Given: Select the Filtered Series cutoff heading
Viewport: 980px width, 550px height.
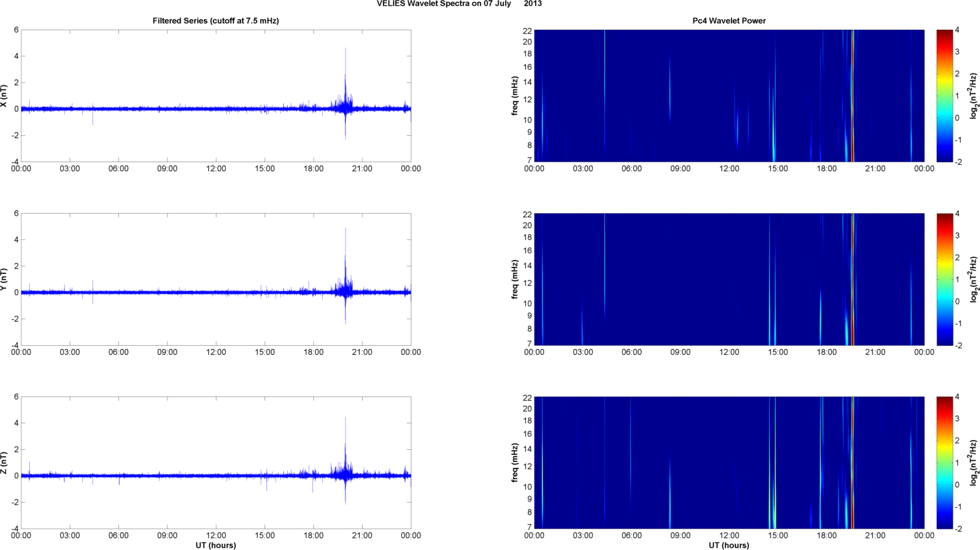Looking at the screenshot, I should pos(216,21).
